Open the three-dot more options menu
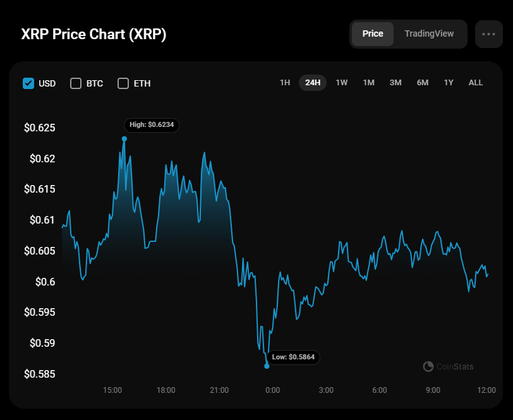 (x=488, y=34)
